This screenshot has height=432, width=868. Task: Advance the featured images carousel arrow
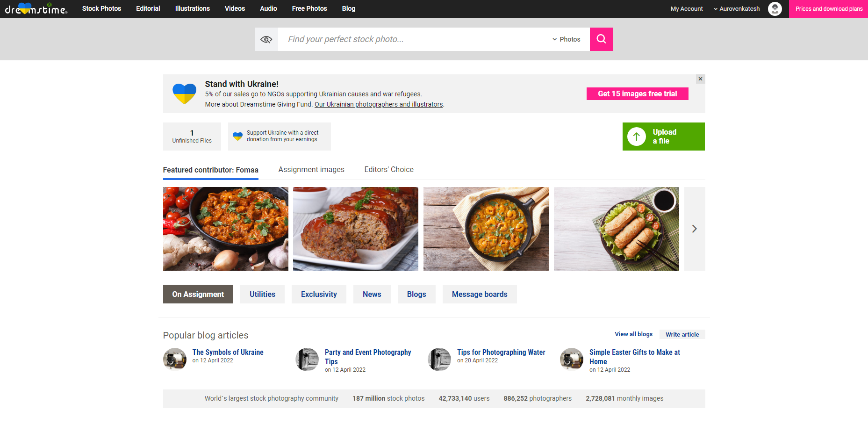coord(695,229)
